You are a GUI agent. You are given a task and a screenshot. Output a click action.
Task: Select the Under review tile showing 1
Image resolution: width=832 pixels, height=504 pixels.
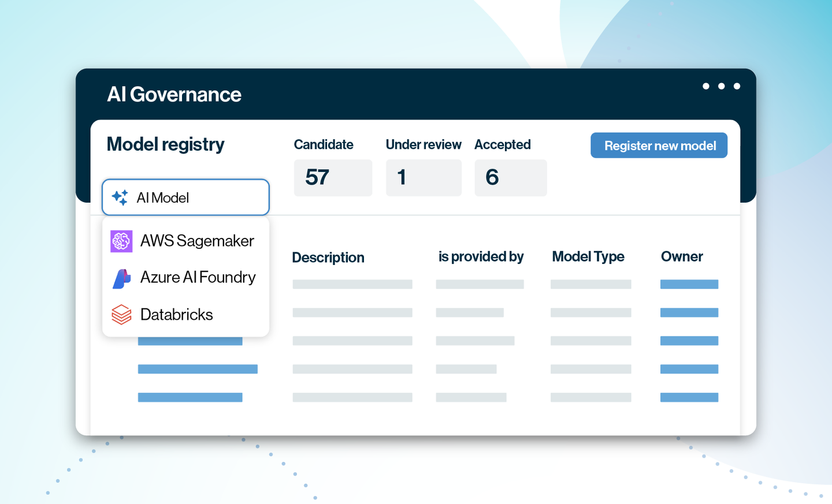424,178
